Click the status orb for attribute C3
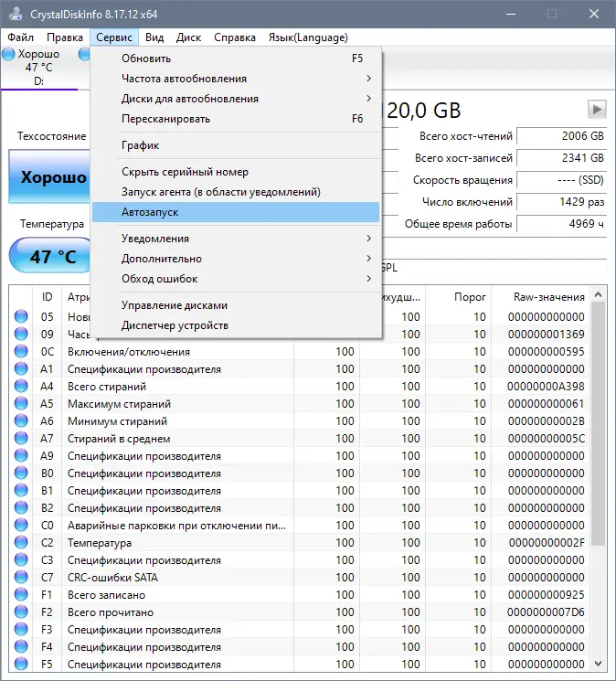 point(21,559)
